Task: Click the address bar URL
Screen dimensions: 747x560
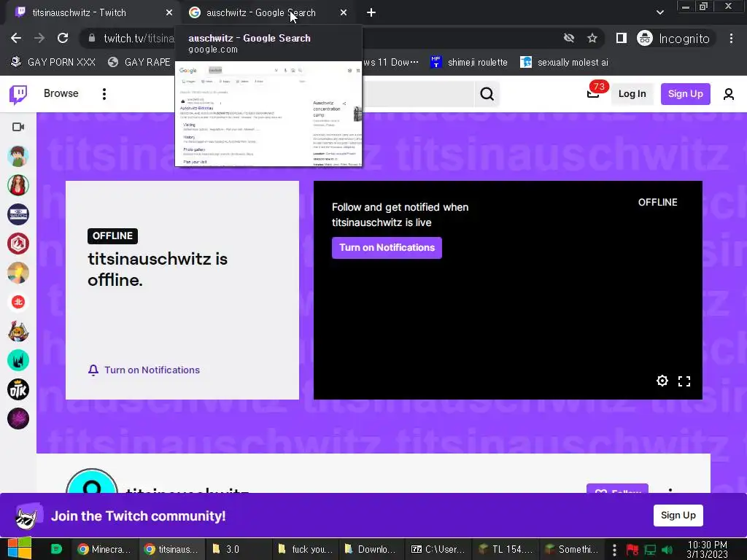Action: click(139, 38)
